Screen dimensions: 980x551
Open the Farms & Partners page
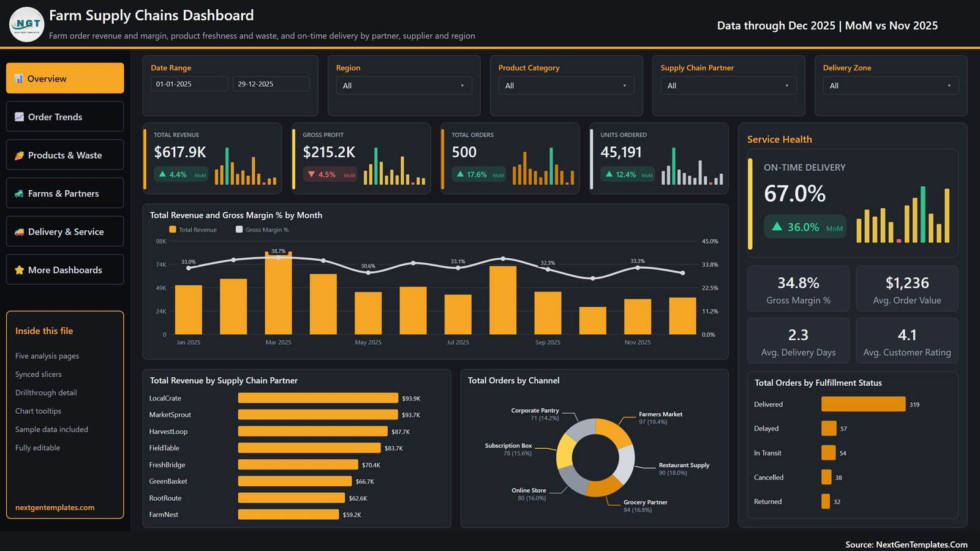point(65,193)
